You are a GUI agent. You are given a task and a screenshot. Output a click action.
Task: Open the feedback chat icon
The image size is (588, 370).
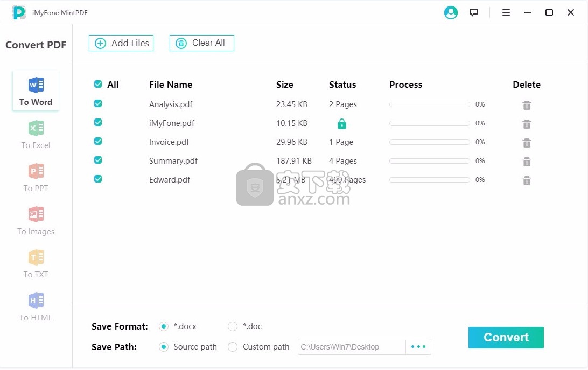coord(474,12)
